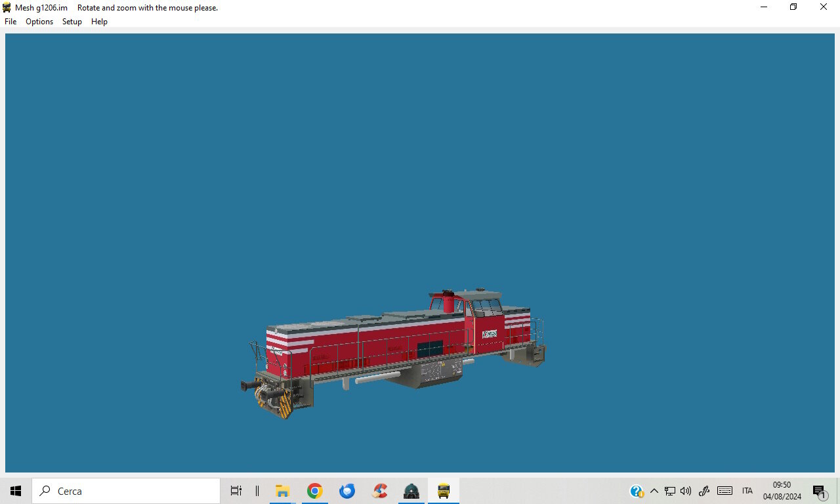
Task: Open the notification center icon
Action: (x=819, y=491)
